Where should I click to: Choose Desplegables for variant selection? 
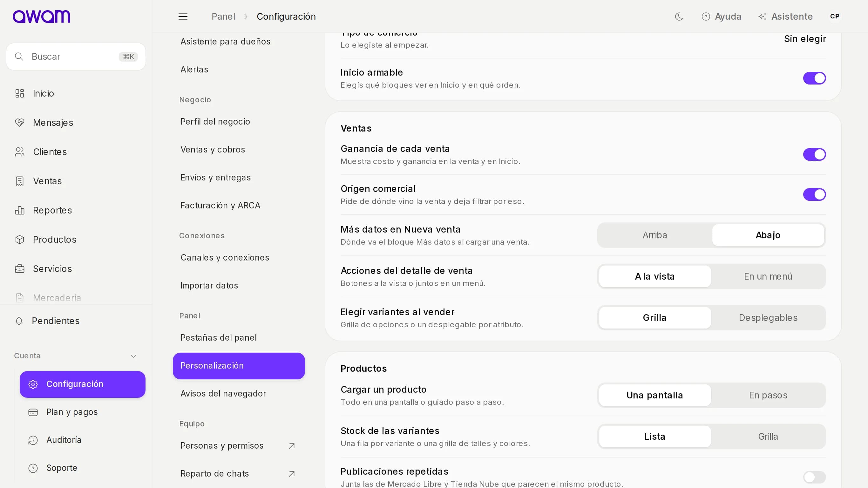point(768,318)
